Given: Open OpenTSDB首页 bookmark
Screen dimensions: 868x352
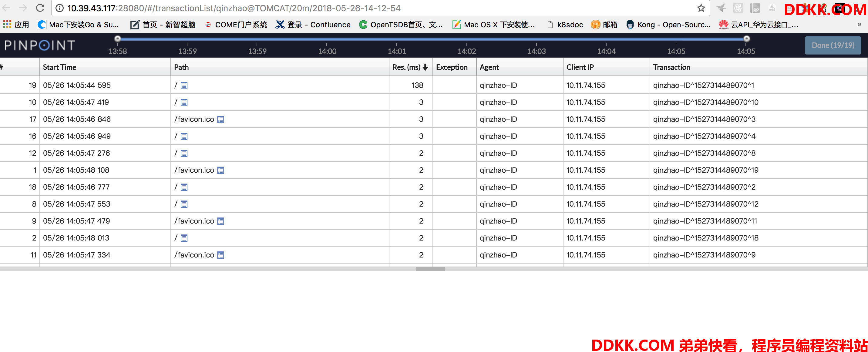Looking at the screenshot, I should tap(401, 25).
